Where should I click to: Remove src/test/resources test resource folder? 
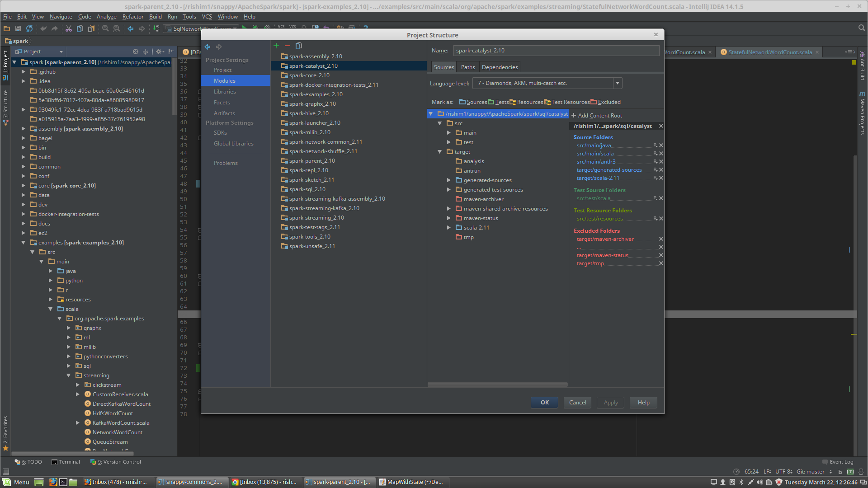click(x=661, y=219)
